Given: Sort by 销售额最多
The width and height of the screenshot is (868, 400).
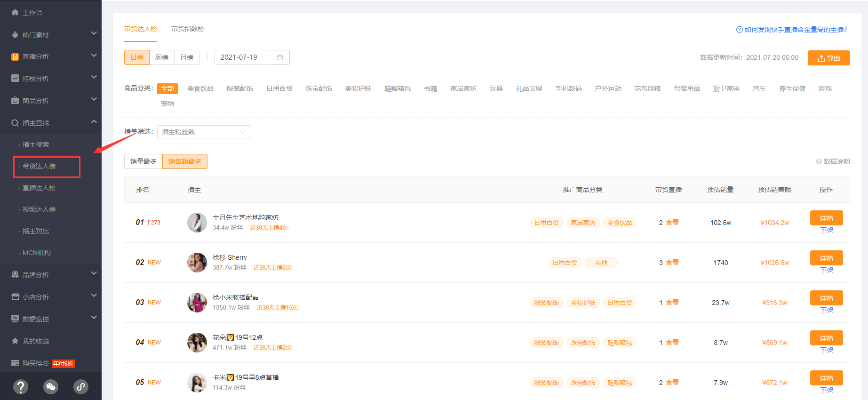Looking at the screenshot, I should point(185,161).
